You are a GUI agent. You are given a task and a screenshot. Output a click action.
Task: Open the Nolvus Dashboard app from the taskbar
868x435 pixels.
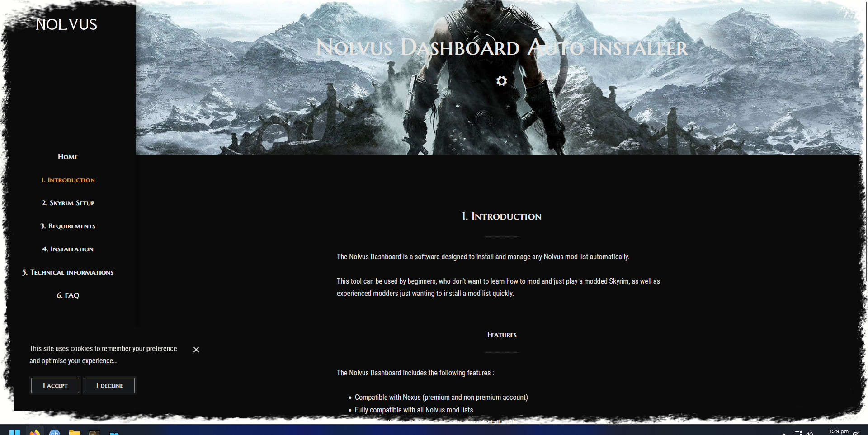[x=94, y=432]
